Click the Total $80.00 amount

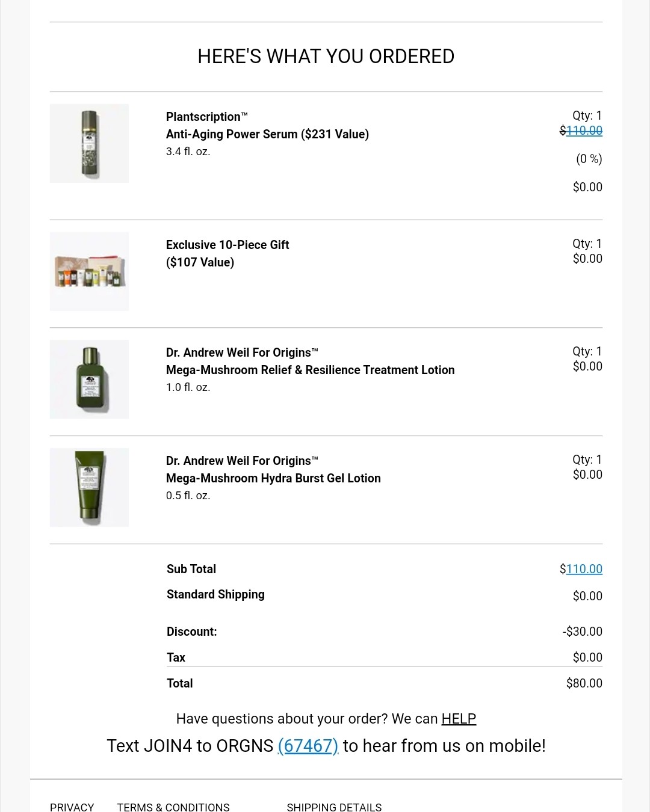pos(584,683)
